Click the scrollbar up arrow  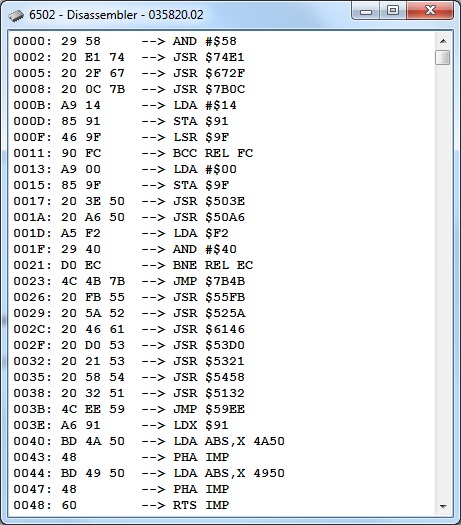coord(443,41)
